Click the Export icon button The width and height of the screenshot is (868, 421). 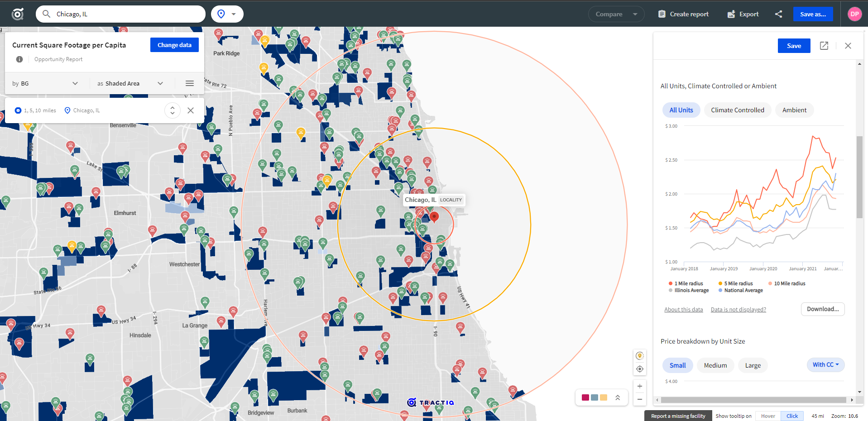[x=743, y=14]
